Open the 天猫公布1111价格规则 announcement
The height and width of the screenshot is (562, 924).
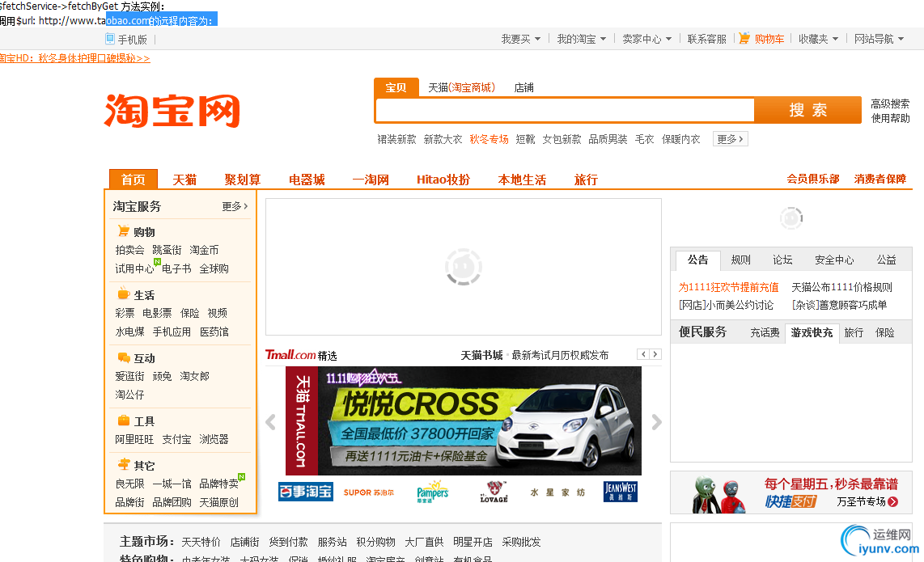[842, 287]
